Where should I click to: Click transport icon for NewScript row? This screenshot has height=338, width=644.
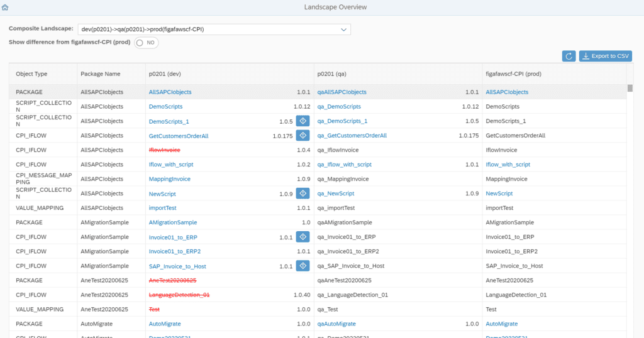pos(303,194)
